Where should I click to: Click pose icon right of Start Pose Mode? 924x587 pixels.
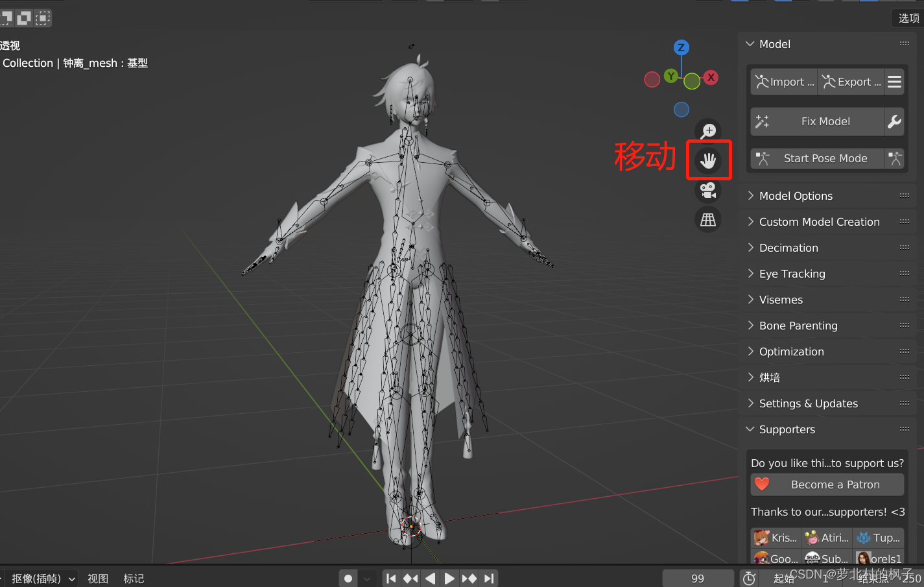[895, 158]
